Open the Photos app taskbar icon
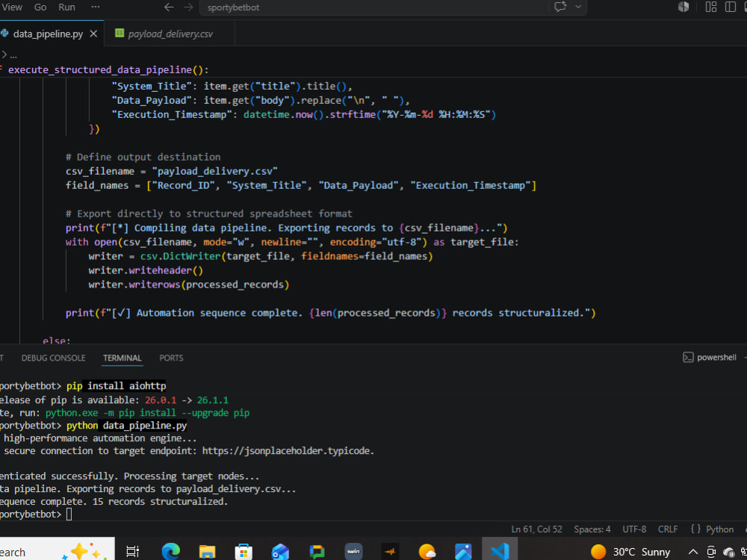This screenshot has height=560, width=747. tap(463, 552)
